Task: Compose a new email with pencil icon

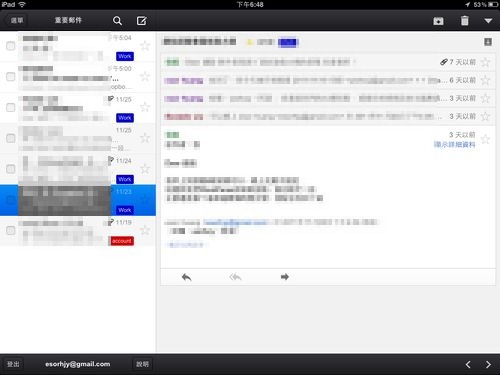Action: [x=142, y=21]
